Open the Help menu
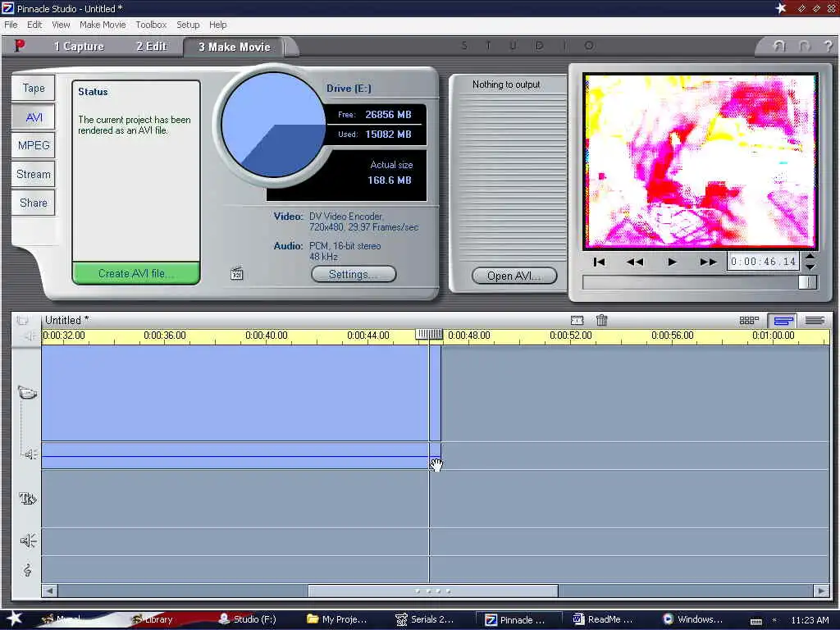 pos(217,25)
